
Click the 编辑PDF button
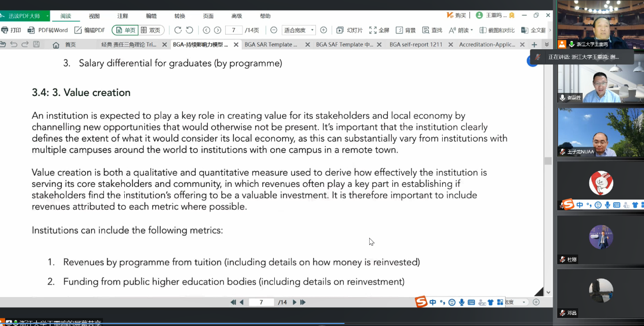[90, 30]
